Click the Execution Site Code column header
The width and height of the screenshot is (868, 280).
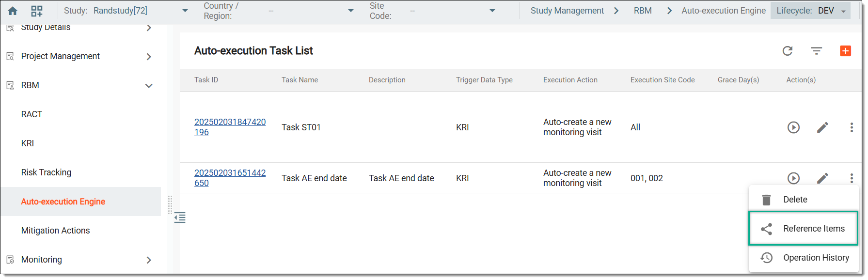[x=663, y=80]
